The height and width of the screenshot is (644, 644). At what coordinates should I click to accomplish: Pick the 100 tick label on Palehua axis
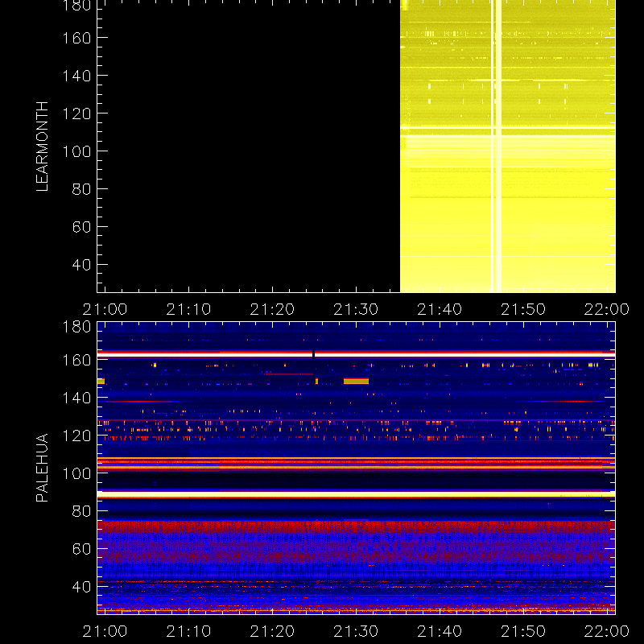(x=76, y=473)
